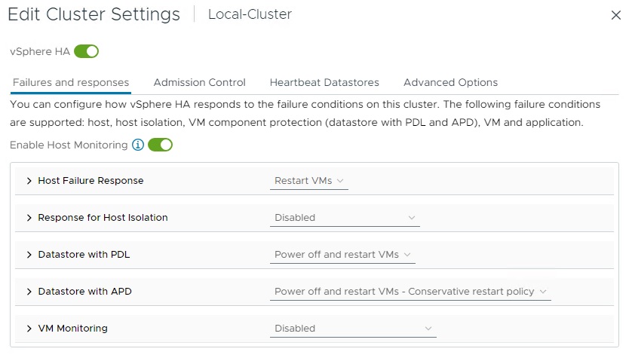Open the Datastore with APD policy dropdown

click(x=410, y=292)
